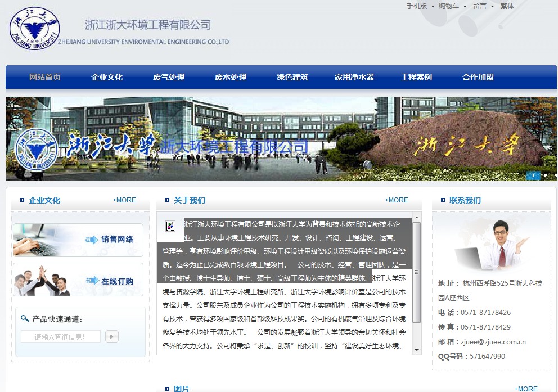Image resolution: width=558 pixels, height=392 pixels.
Task: Open the 购物车 link at the top
Action: [x=449, y=6]
